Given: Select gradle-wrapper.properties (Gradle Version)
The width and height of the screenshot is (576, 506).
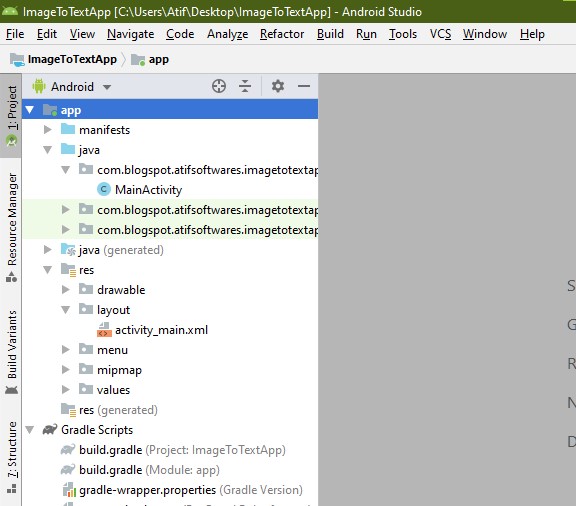Looking at the screenshot, I should (x=191, y=489).
